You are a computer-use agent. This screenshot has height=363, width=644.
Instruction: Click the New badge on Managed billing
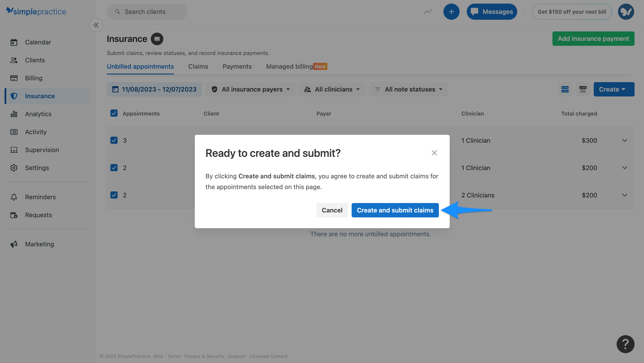(x=320, y=66)
